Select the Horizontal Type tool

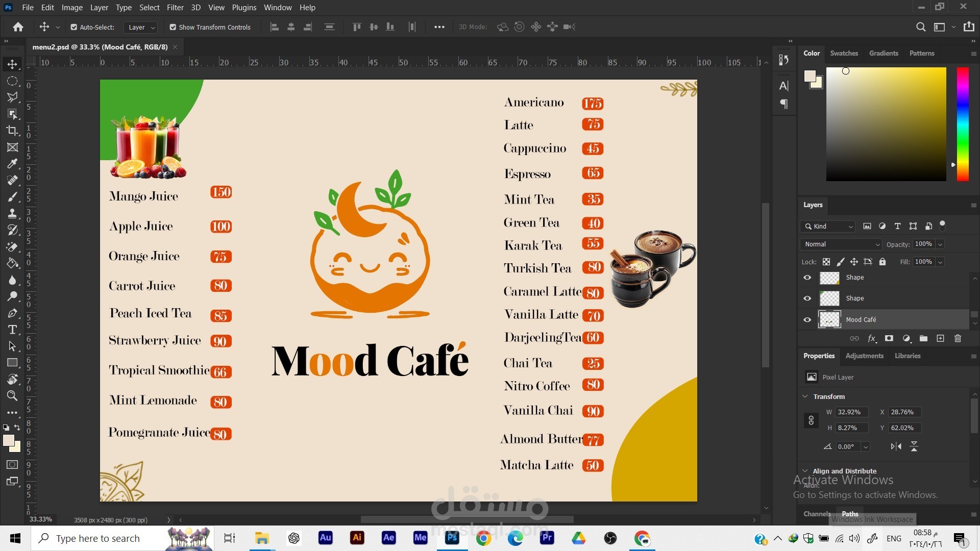12,330
